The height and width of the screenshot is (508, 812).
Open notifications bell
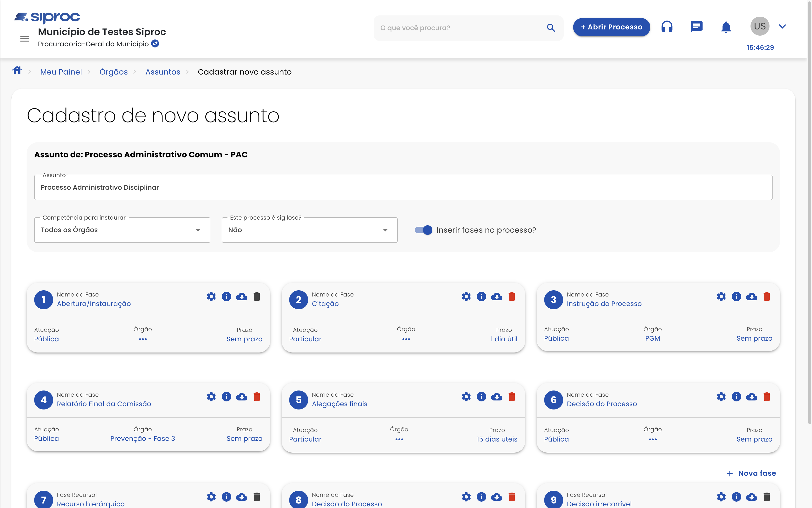pos(726,27)
